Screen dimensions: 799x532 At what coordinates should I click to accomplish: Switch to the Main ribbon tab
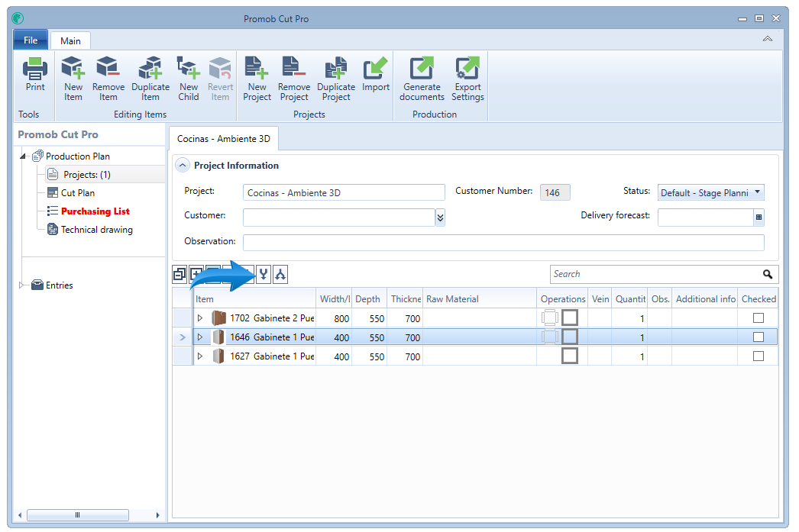point(70,40)
